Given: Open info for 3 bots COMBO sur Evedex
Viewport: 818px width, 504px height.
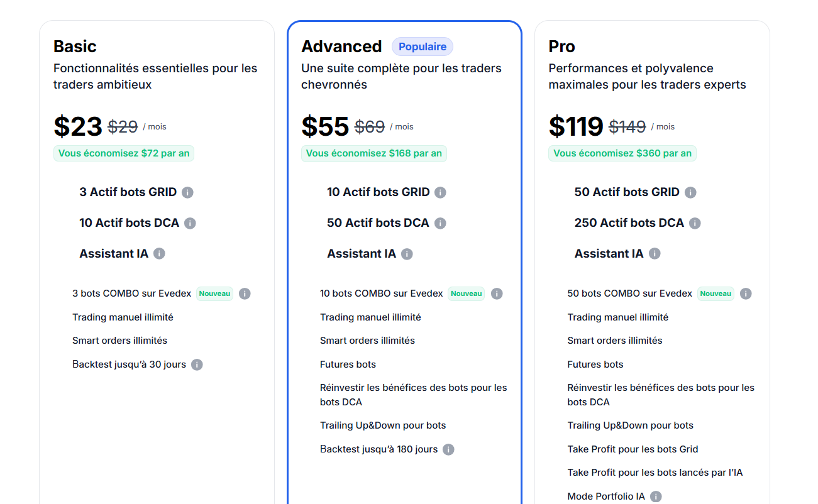Looking at the screenshot, I should [245, 293].
